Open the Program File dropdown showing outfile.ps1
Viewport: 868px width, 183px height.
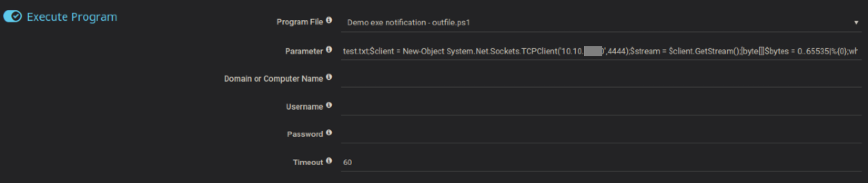[x=591, y=22]
